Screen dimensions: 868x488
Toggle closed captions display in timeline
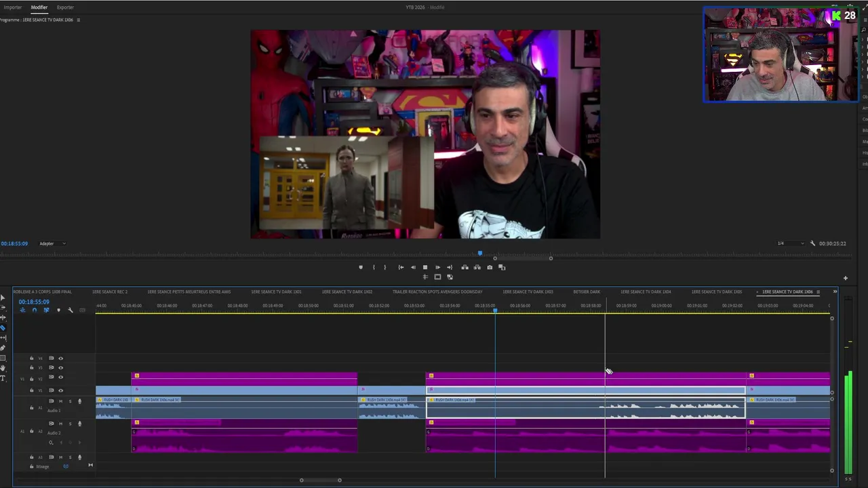[82, 310]
